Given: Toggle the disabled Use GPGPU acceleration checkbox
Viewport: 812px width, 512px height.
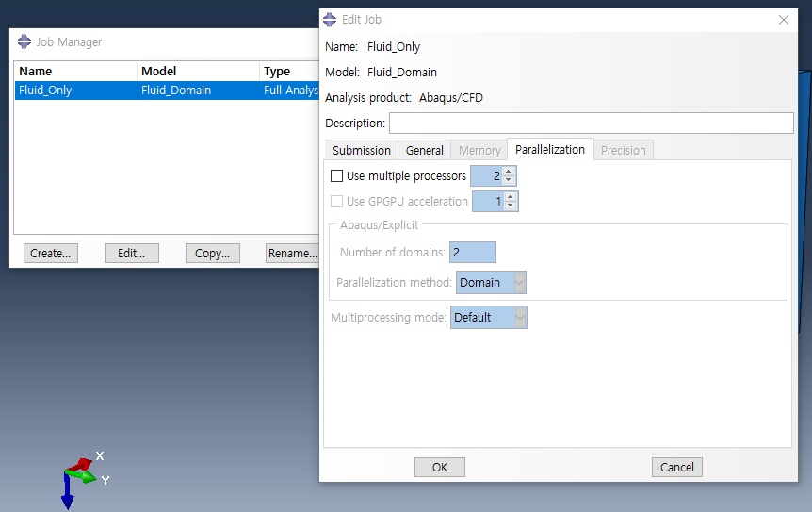Looking at the screenshot, I should pyautogui.click(x=336, y=201).
